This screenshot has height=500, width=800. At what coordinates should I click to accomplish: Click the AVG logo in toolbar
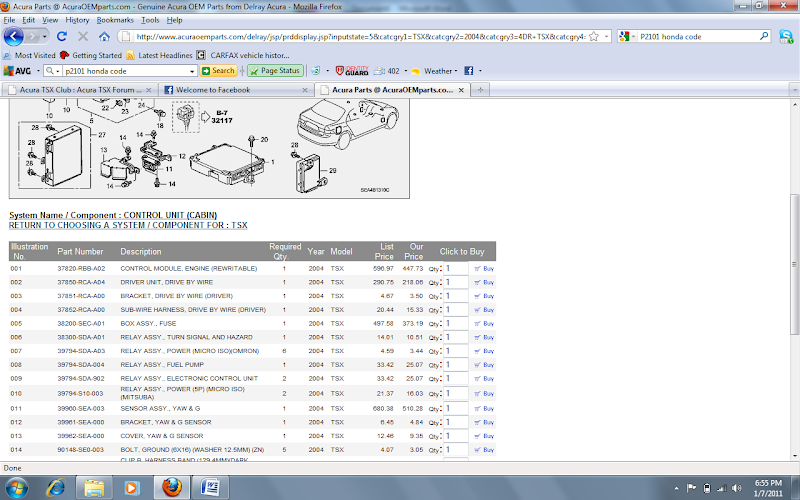point(17,71)
